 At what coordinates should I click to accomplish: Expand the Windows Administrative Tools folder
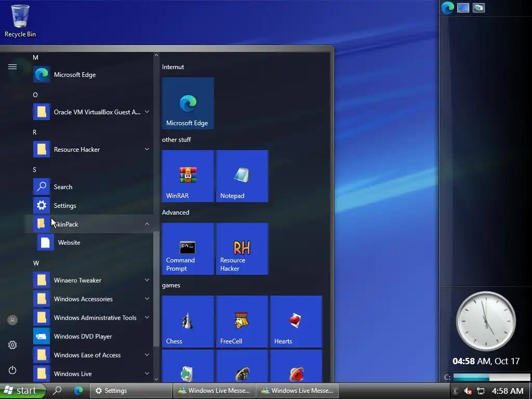147,317
